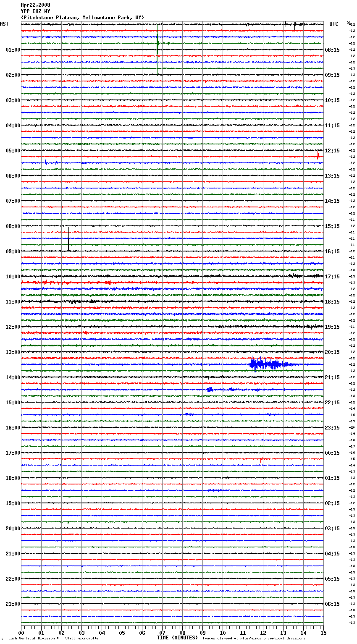Viewport: 357px width, 644px height.
Task: Click the 21:15 UTC label
Action: pyautogui.click(x=332, y=377)
